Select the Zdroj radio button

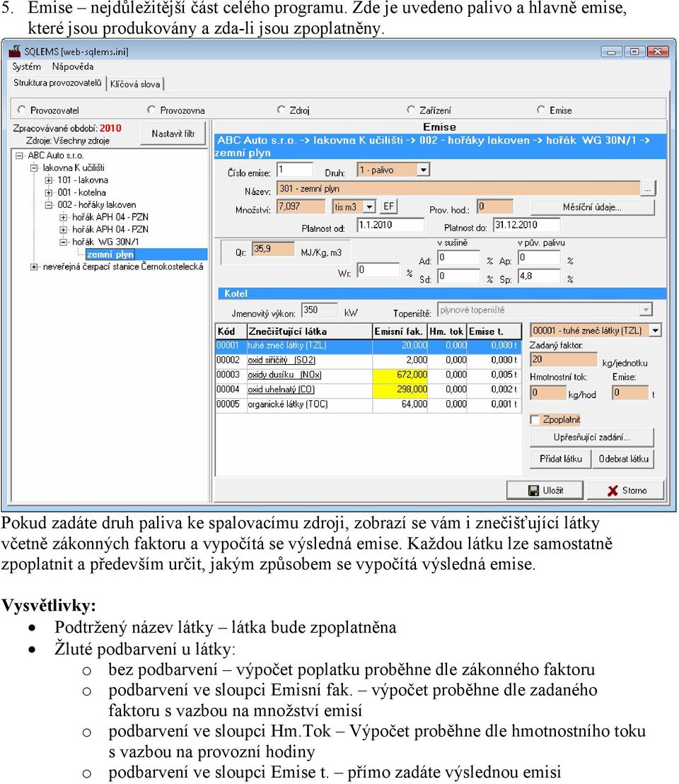coord(282,110)
